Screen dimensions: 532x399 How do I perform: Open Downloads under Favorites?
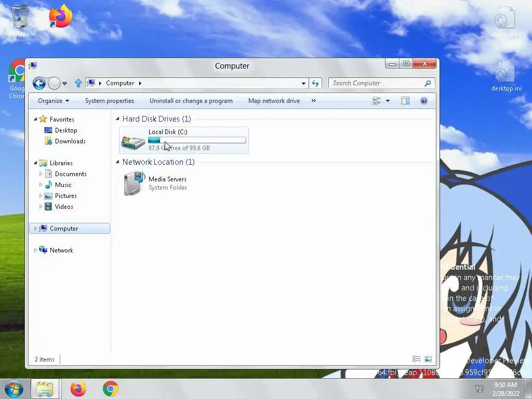point(70,141)
